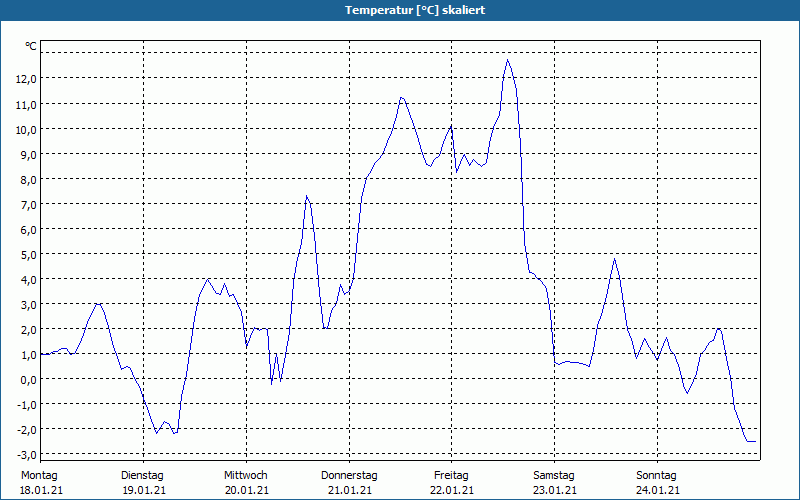This screenshot has height=500, width=800.
Task: Click the 7 degree peak on Mittwoch
Action: 307,196
